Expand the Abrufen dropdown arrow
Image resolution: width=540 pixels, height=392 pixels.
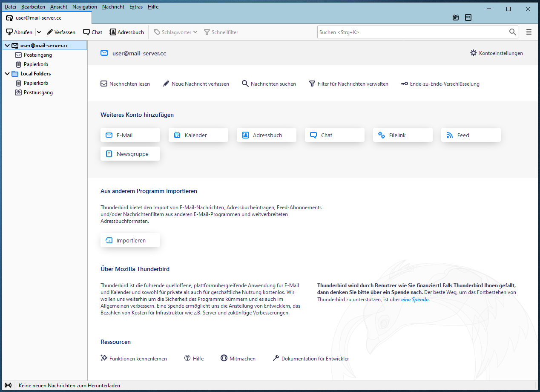point(39,32)
